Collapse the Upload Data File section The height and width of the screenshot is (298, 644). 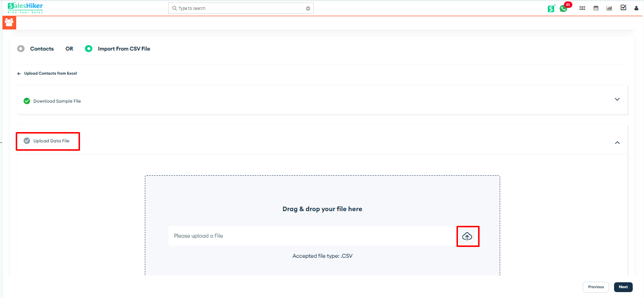click(x=617, y=142)
